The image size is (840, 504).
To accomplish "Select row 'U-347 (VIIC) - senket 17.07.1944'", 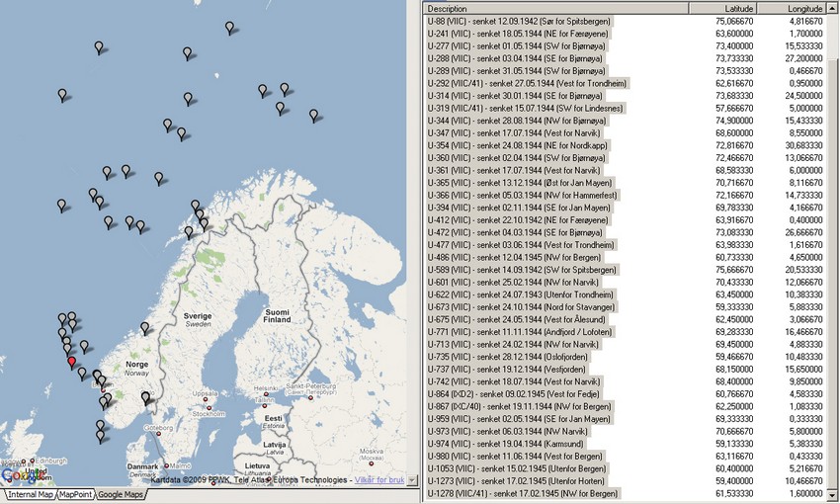I will 626,132.
